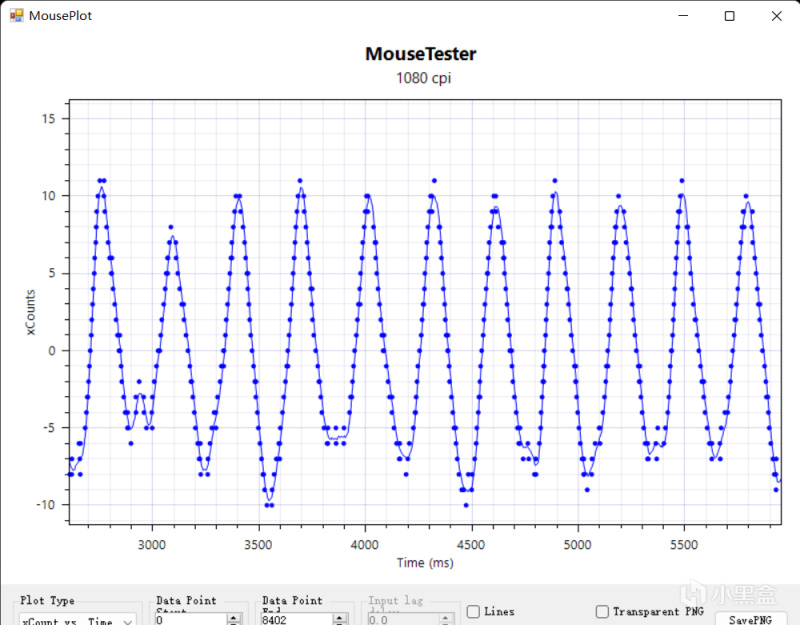
Task: Click the xCounts axis label
Action: pos(30,312)
